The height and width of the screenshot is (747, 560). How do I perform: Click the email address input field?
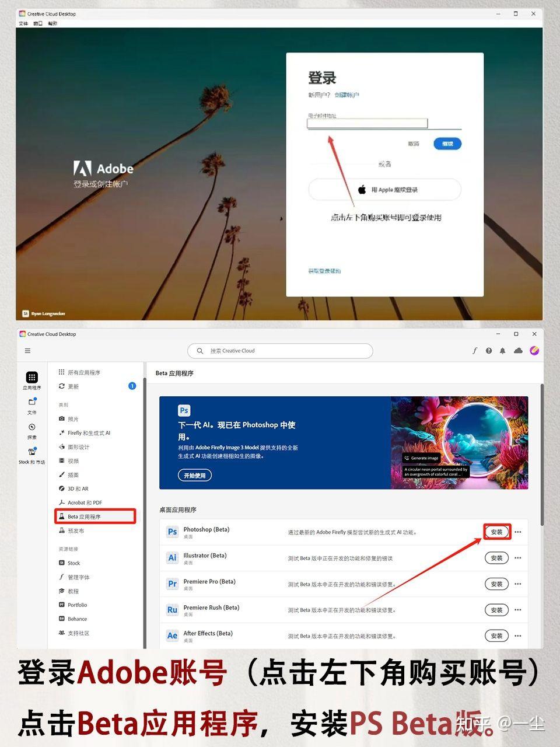[367, 123]
